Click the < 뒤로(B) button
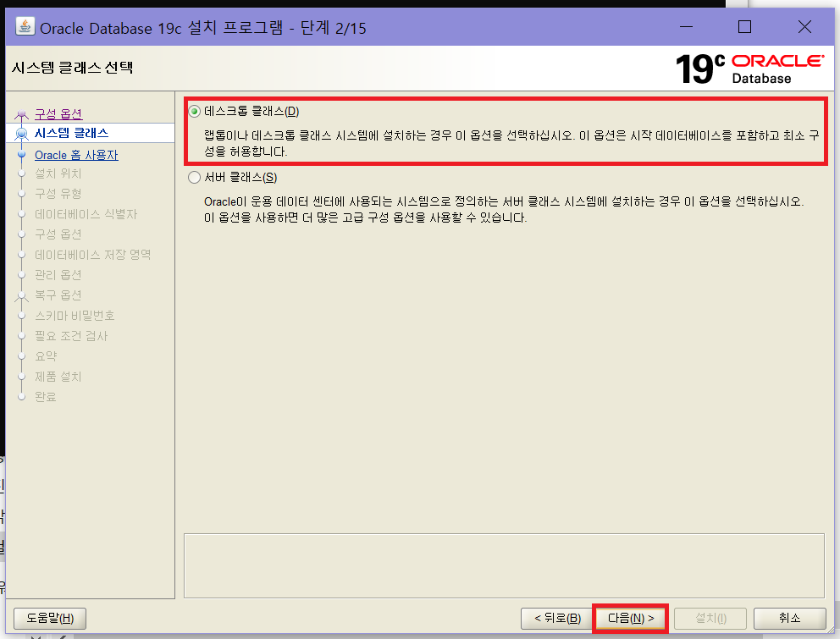 (x=557, y=619)
